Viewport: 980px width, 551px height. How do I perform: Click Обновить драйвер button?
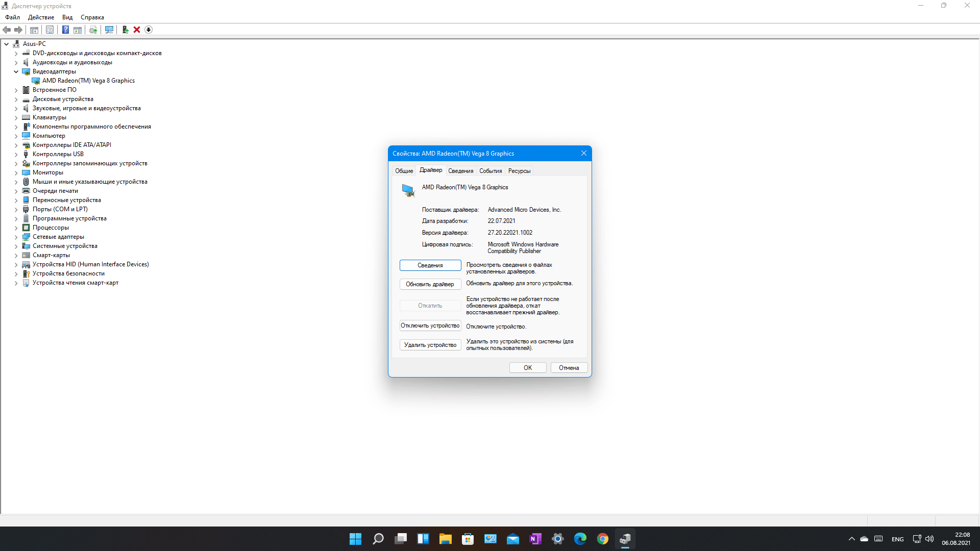pyautogui.click(x=430, y=284)
